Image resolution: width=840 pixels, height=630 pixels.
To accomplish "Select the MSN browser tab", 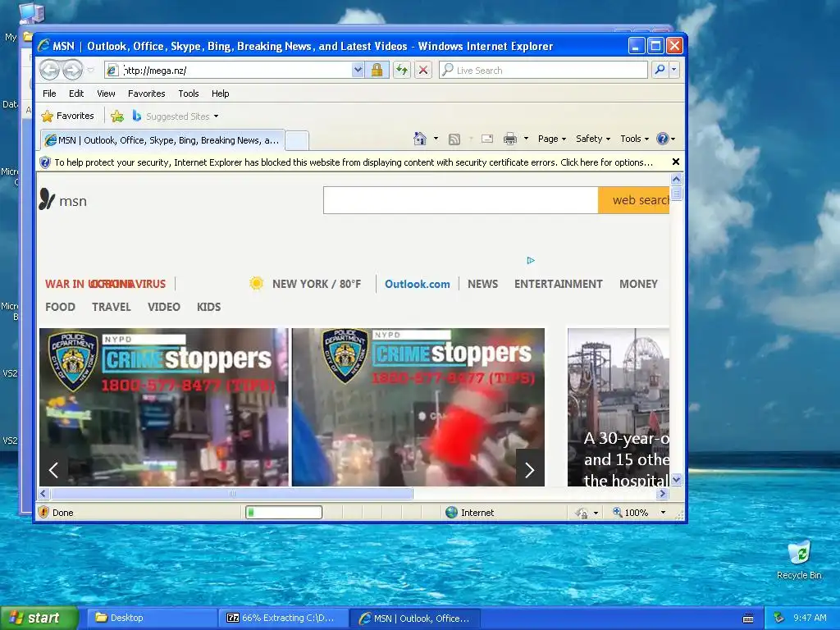I will [162, 140].
